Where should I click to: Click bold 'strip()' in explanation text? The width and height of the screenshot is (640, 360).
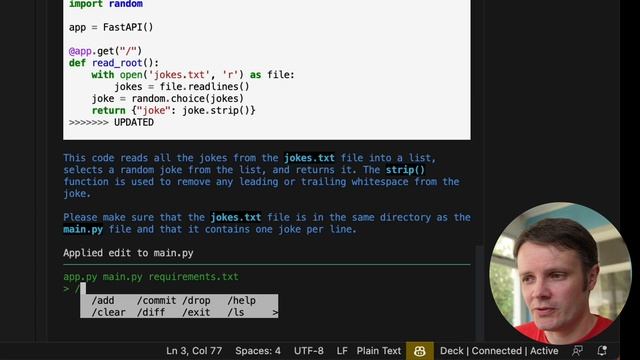405,170
